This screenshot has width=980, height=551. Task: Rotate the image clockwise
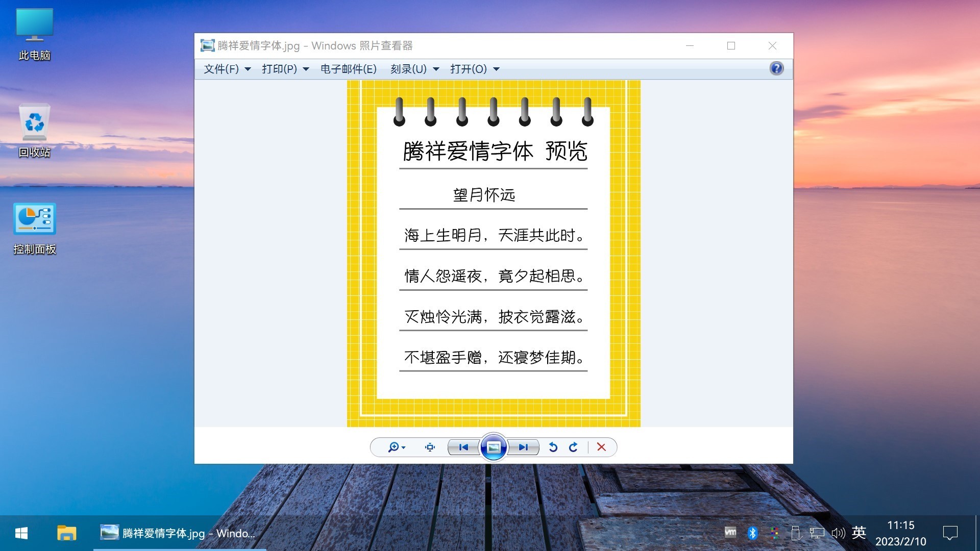point(573,447)
